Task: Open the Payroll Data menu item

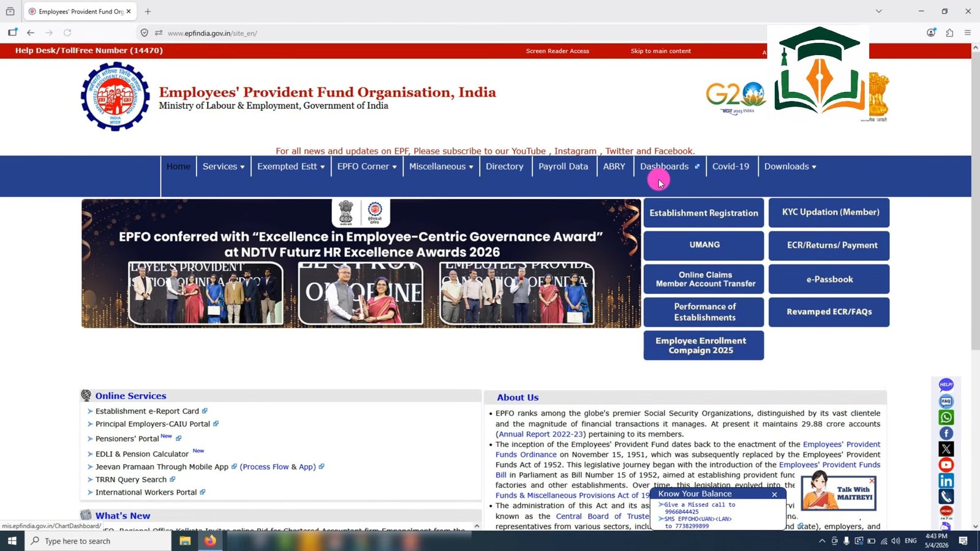Action: [563, 167]
